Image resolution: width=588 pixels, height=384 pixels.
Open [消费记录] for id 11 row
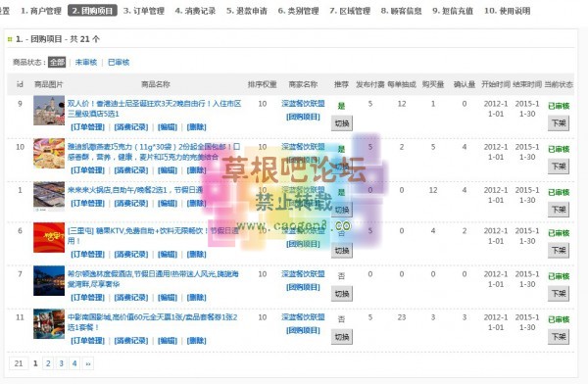tap(131, 341)
